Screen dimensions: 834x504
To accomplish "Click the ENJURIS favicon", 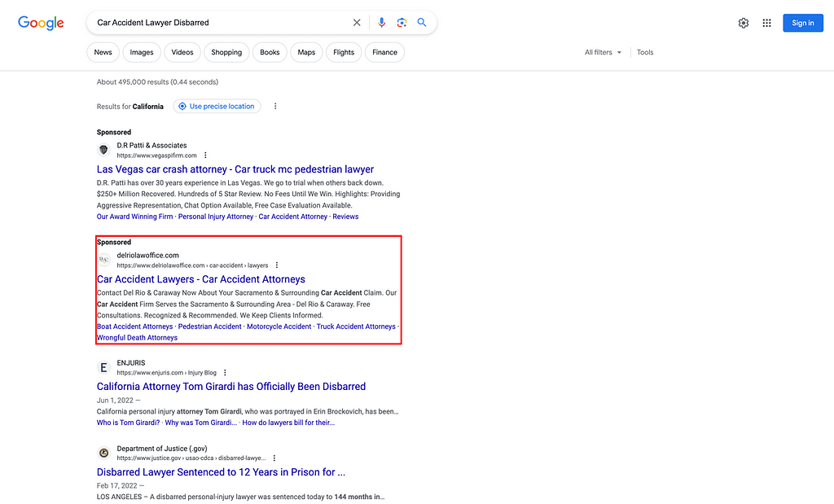I will click(103, 367).
